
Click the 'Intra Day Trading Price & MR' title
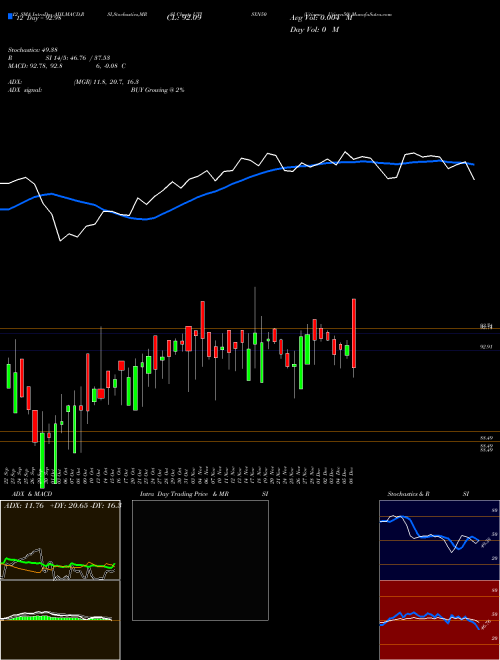pyautogui.click(x=184, y=494)
